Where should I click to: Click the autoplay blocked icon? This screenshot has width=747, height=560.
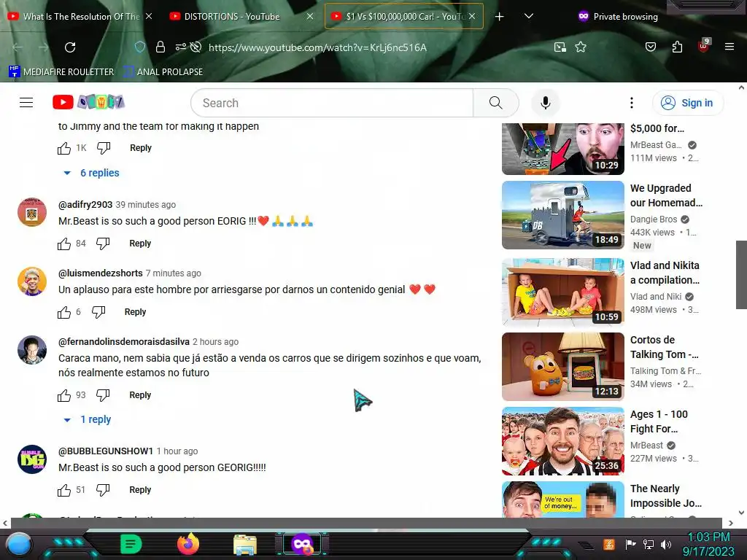(196, 47)
